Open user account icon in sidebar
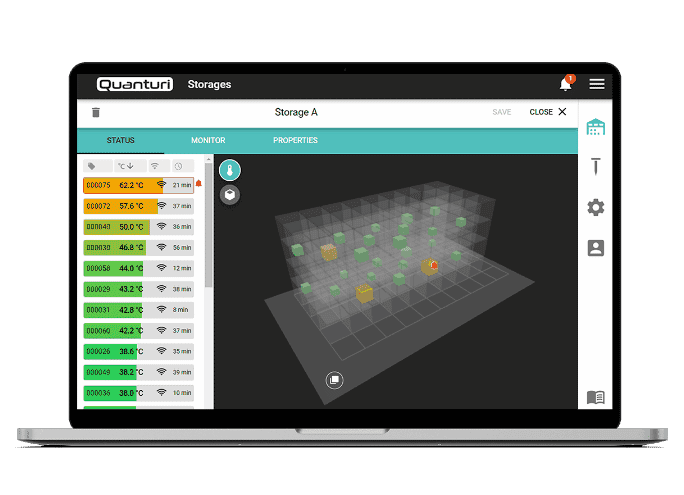Screen dimensions: 684x495 pyautogui.click(x=595, y=248)
